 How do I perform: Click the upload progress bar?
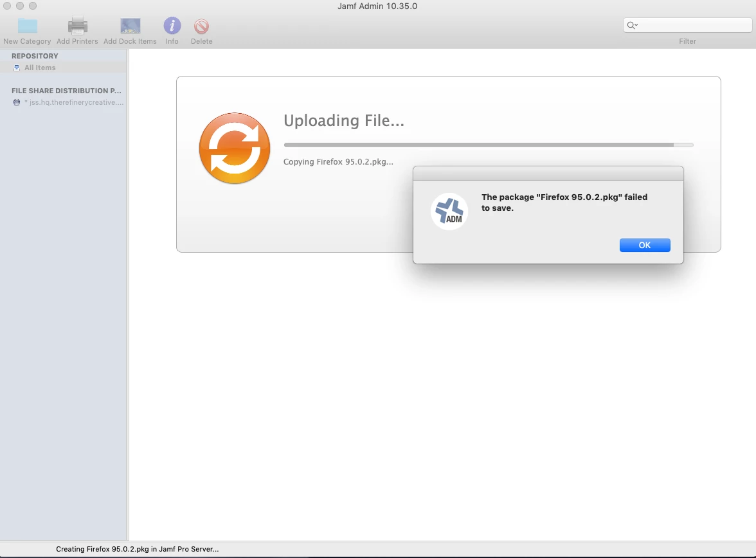[489, 145]
